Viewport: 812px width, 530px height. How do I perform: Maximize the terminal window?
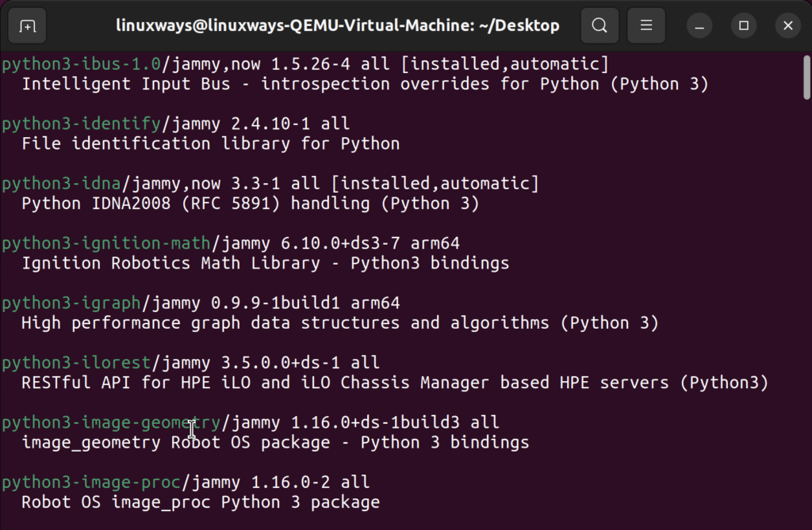point(744,25)
